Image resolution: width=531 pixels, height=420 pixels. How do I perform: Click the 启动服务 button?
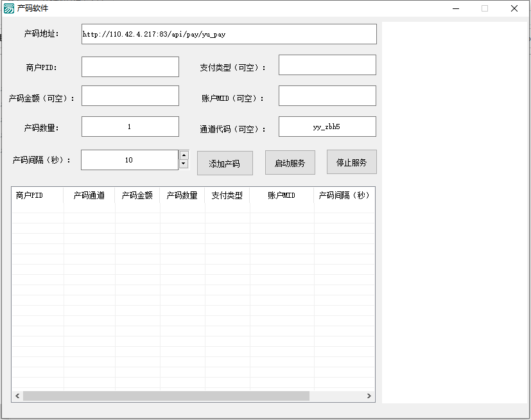point(290,162)
